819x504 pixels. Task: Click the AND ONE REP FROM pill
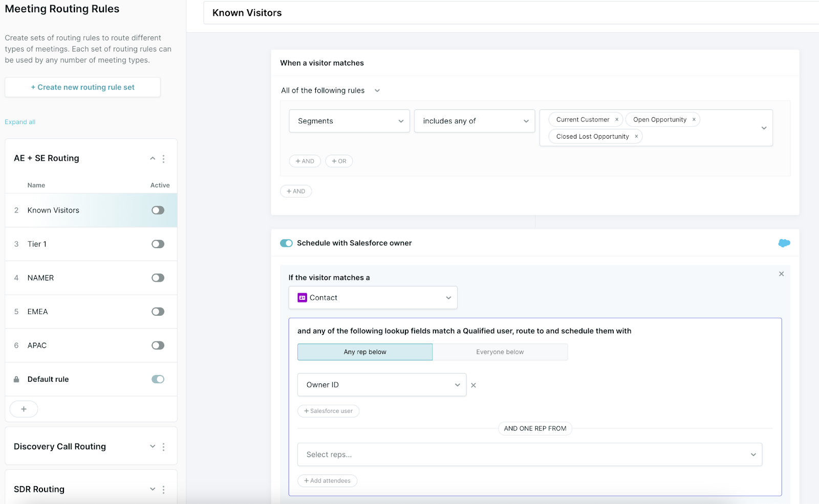(x=535, y=429)
